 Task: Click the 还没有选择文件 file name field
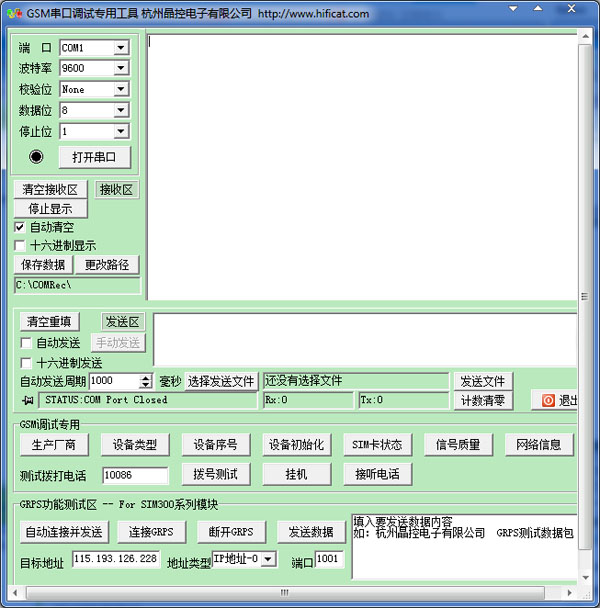pyautogui.click(x=356, y=381)
